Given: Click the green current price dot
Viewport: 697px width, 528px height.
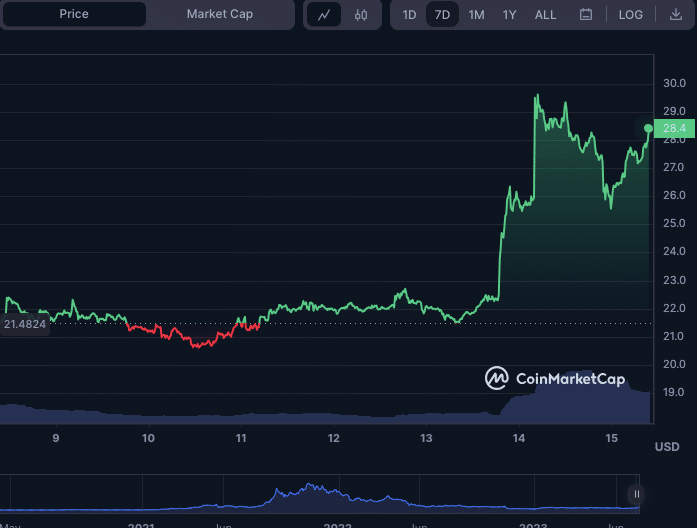Looking at the screenshot, I should coord(648,129).
